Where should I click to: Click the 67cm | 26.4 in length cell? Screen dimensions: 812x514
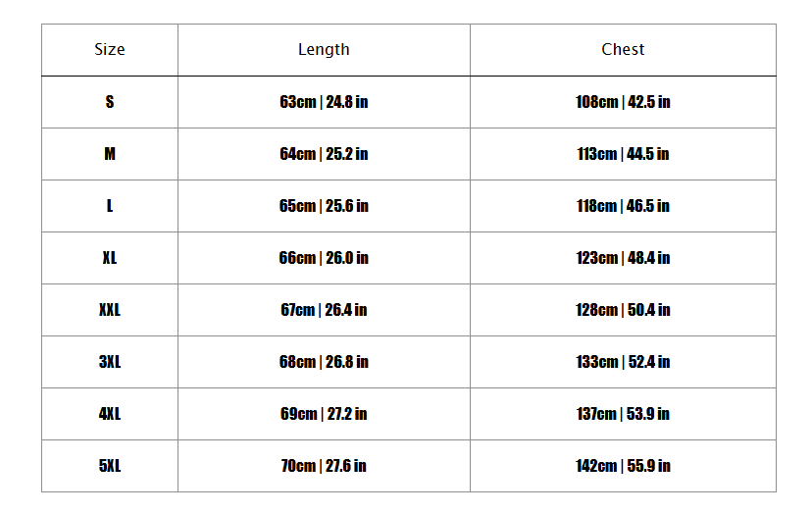click(x=324, y=310)
